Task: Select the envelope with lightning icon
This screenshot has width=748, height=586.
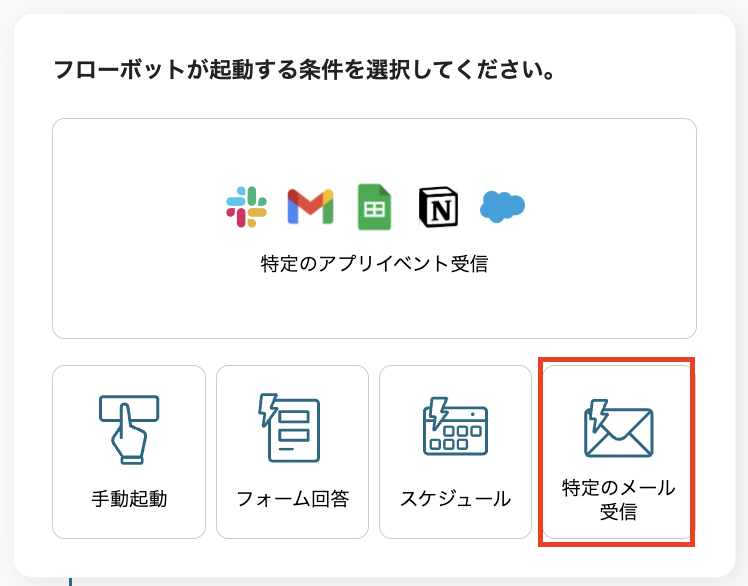Action: pyautogui.click(x=619, y=429)
